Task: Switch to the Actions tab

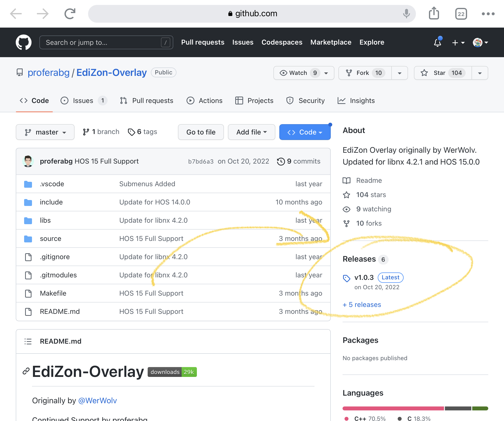Action: pos(205,101)
